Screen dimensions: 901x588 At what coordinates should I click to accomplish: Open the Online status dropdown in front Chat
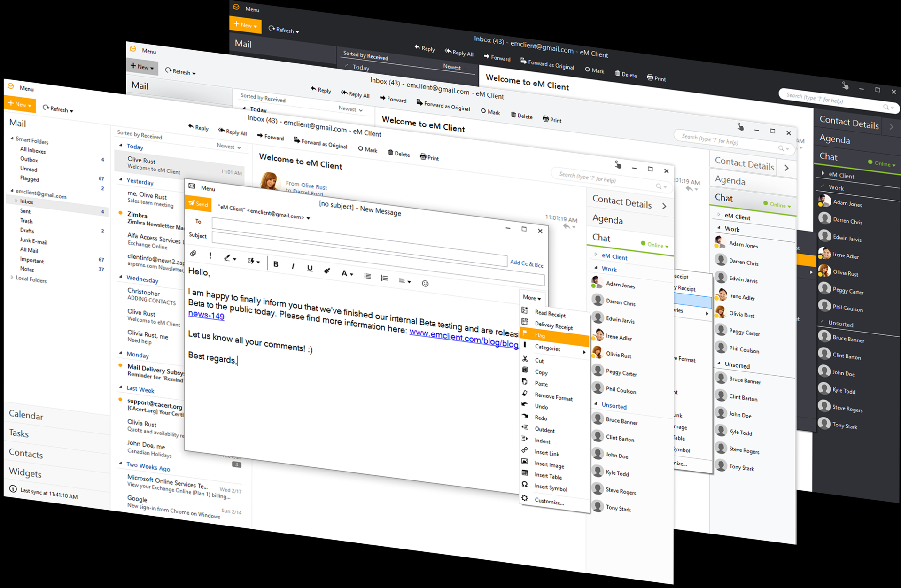[655, 244]
